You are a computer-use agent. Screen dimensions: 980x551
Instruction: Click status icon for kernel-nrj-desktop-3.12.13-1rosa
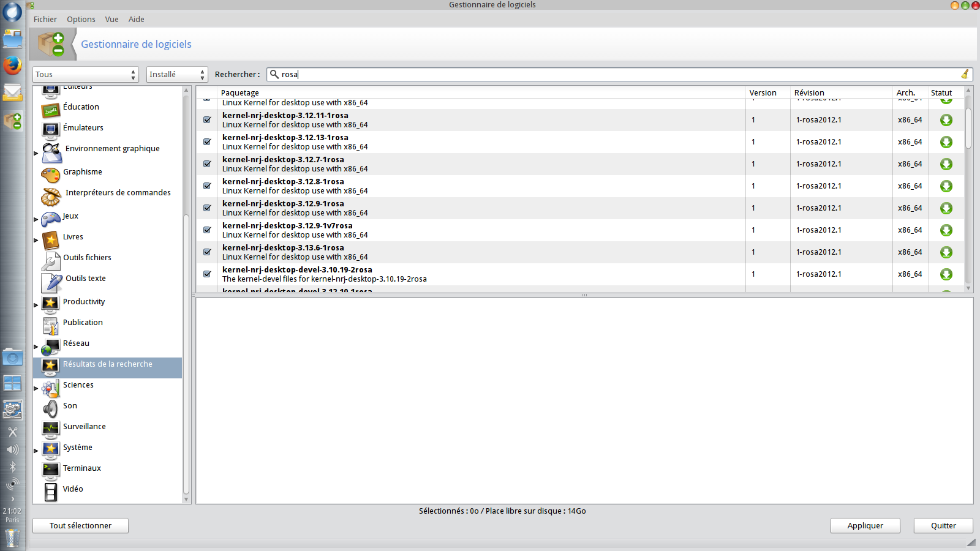(x=946, y=142)
